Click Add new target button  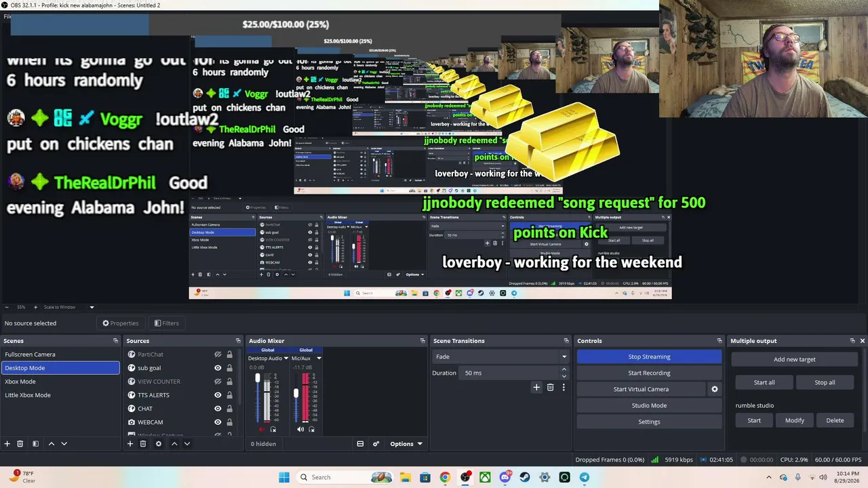point(795,359)
